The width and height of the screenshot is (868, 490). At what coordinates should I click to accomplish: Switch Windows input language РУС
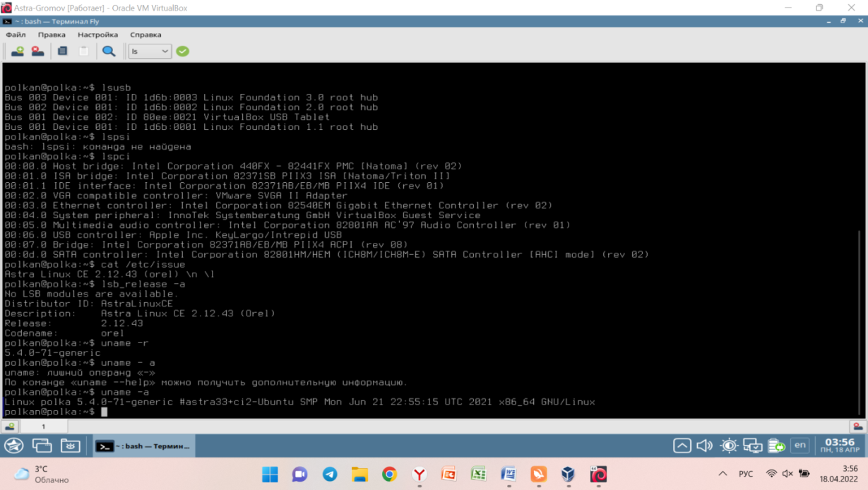tap(746, 474)
